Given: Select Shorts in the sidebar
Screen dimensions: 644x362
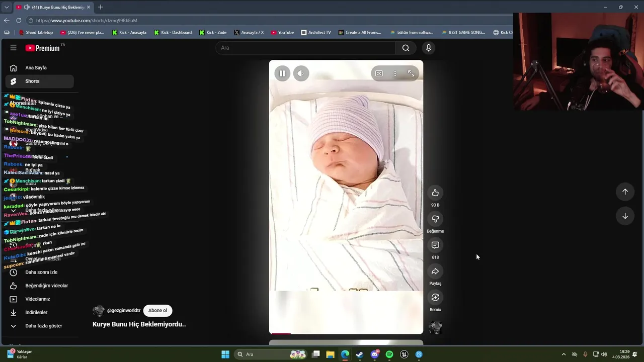Looking at the screenshot, I should (x=39, y=81).
